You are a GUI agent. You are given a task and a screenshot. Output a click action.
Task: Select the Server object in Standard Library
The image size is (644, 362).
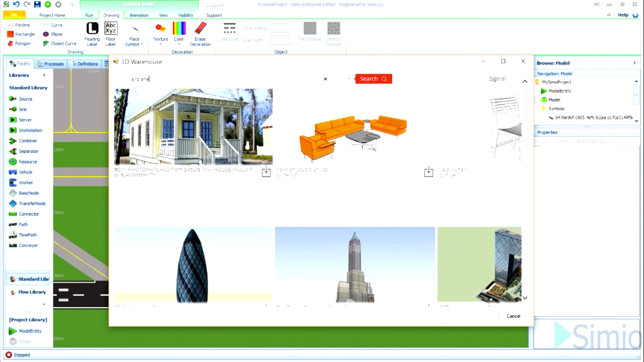pyautogui.click(x=25, y=120)
